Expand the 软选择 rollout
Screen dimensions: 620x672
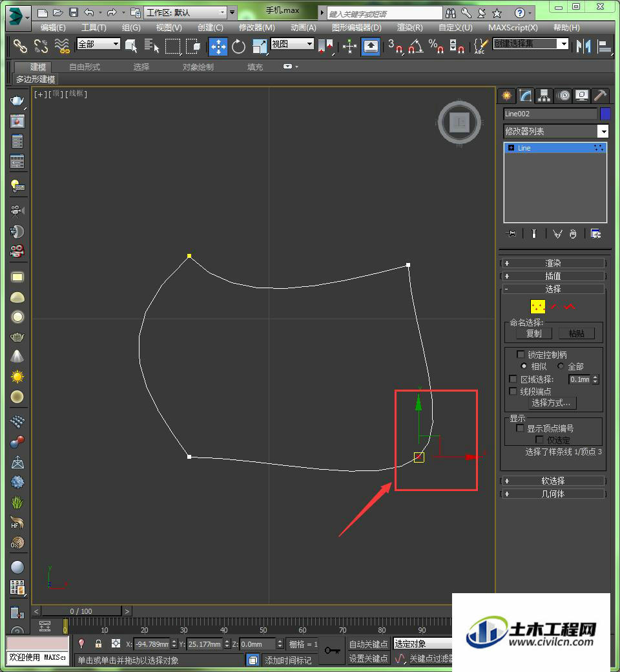[552, 481]
